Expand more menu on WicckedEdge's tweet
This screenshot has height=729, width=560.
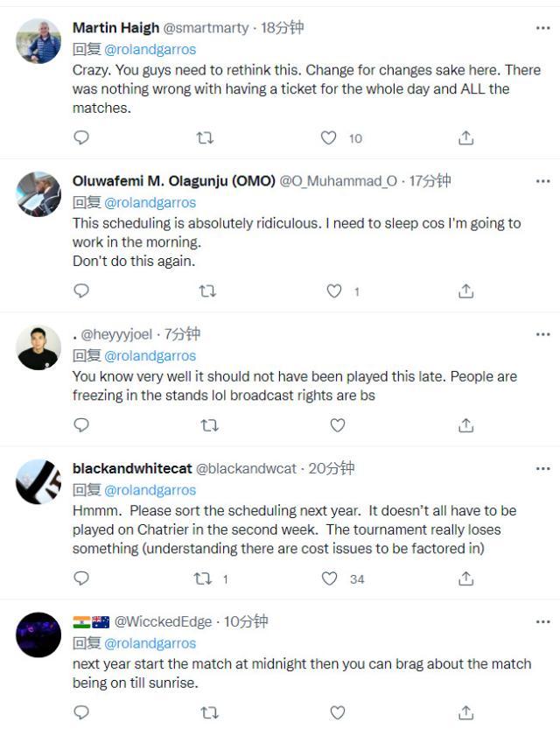542,621
